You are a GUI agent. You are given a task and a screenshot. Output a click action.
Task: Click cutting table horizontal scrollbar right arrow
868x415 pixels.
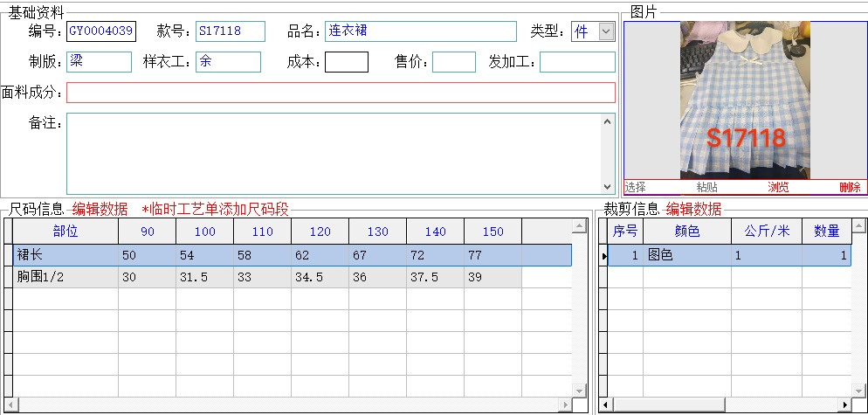845,405
